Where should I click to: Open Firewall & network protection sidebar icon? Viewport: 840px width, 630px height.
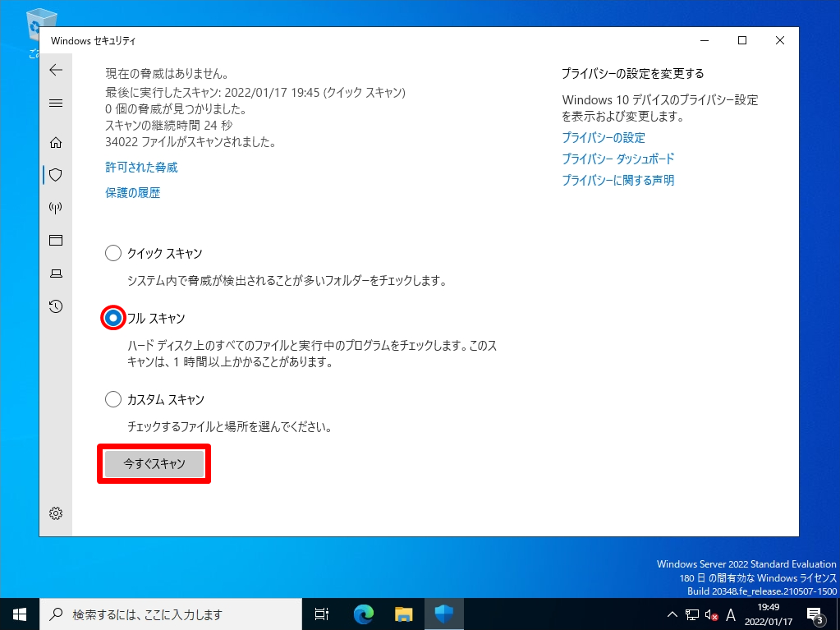click(x=56, y=208)
